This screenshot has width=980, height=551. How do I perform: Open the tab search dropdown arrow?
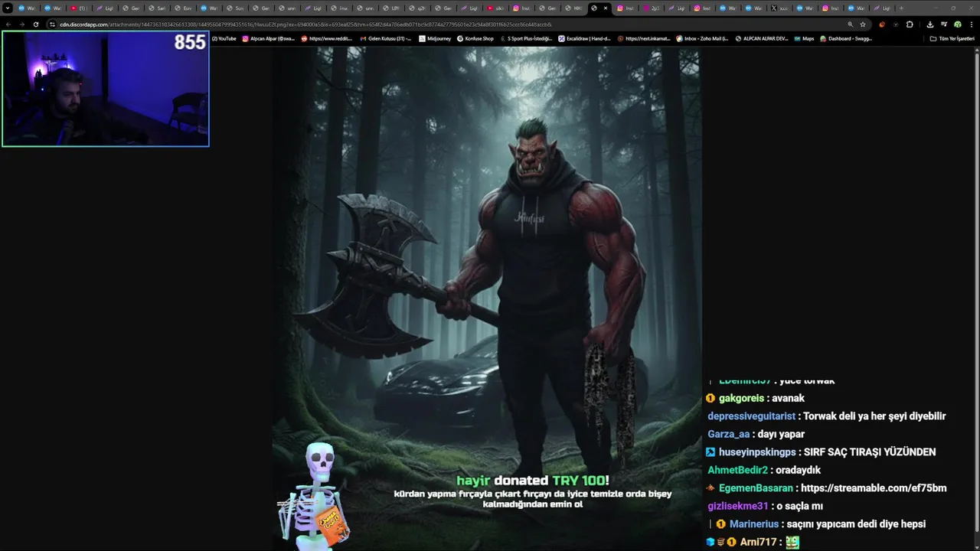(x=8, y=8)
